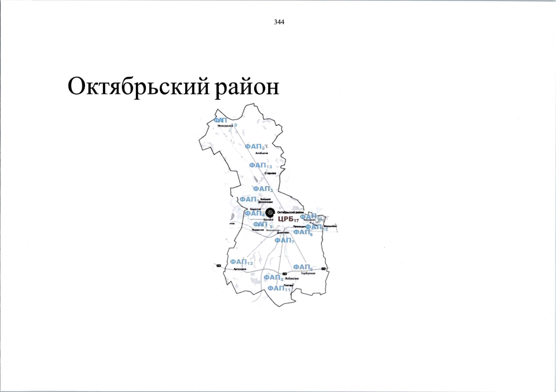Select the ФАП₁₁ marker at map bottom

pyautogui.click(x=278, y=288)
